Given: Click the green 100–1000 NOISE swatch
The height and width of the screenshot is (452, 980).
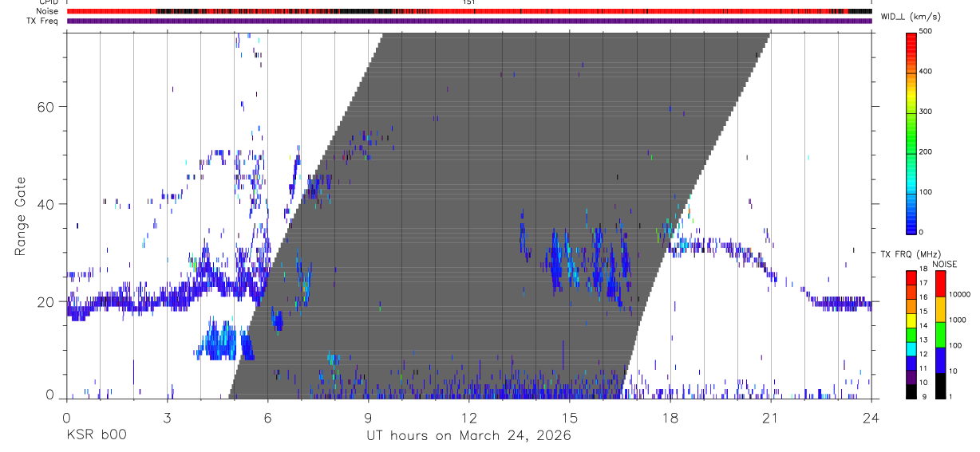Looking at the screenshot, I should (940, 335).
